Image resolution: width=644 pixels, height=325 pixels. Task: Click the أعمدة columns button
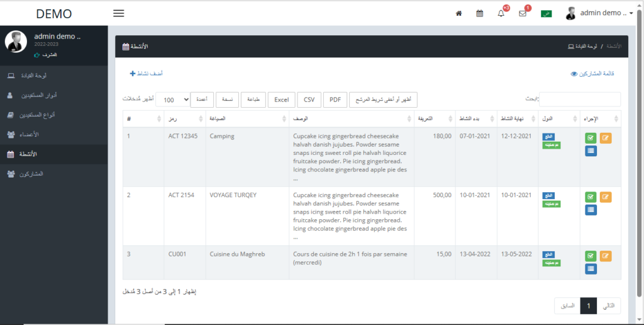coord(202,100)
